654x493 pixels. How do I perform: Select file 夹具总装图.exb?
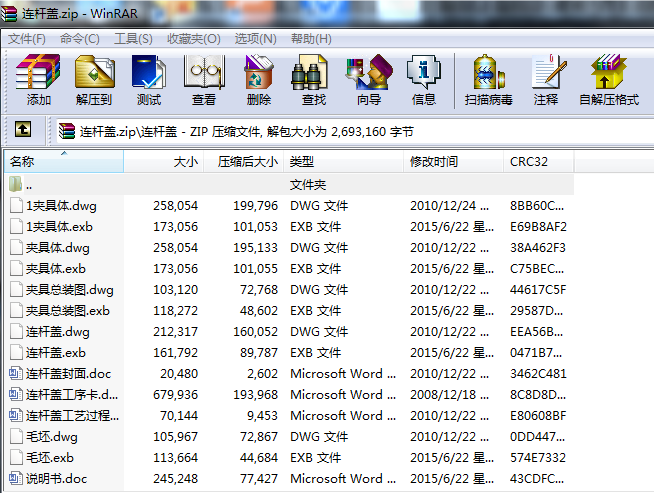pyautogui.click(x=68, y=311)
